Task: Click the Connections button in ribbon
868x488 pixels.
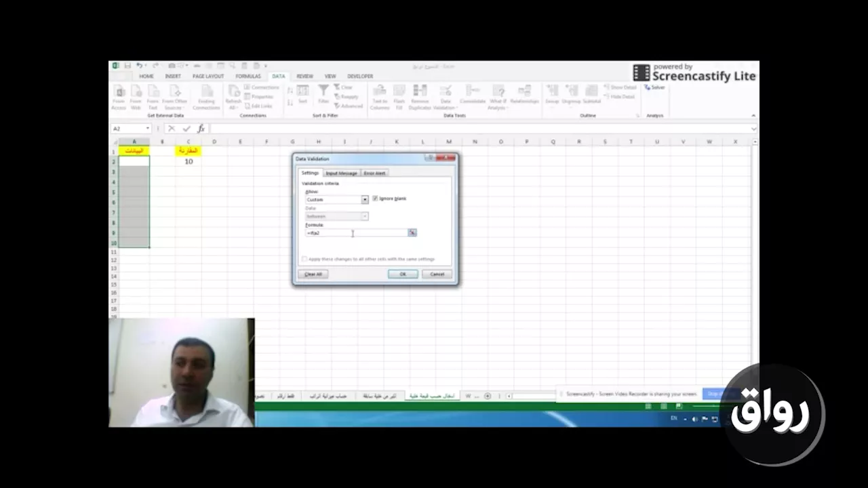Action: tap(261, 87)
